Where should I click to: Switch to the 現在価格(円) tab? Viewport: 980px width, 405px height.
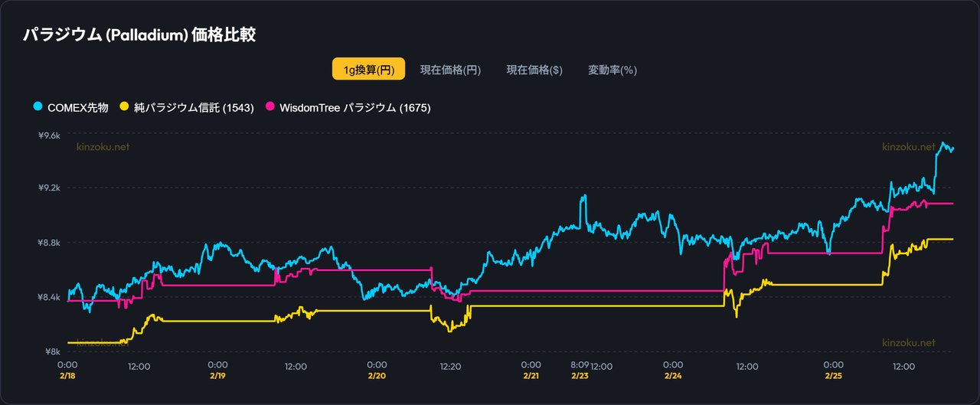[450, 70]
